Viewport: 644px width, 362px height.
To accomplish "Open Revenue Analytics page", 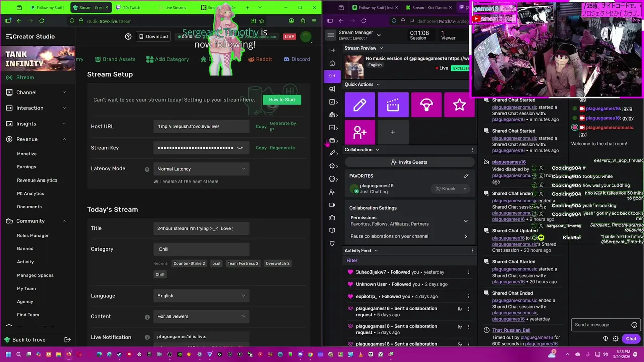I will [37, 180].
